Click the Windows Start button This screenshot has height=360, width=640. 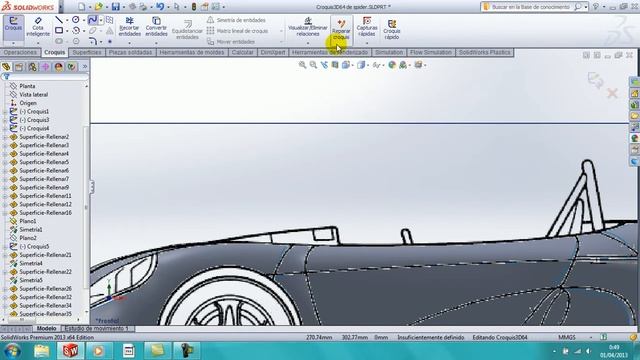(x=12, y=351)
